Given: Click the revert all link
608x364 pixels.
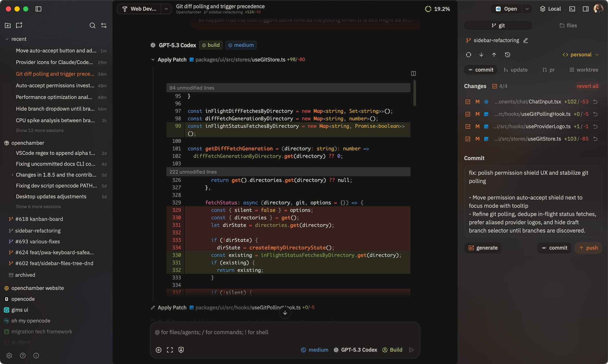Looking at the screenshot, I should coord(587,86).
